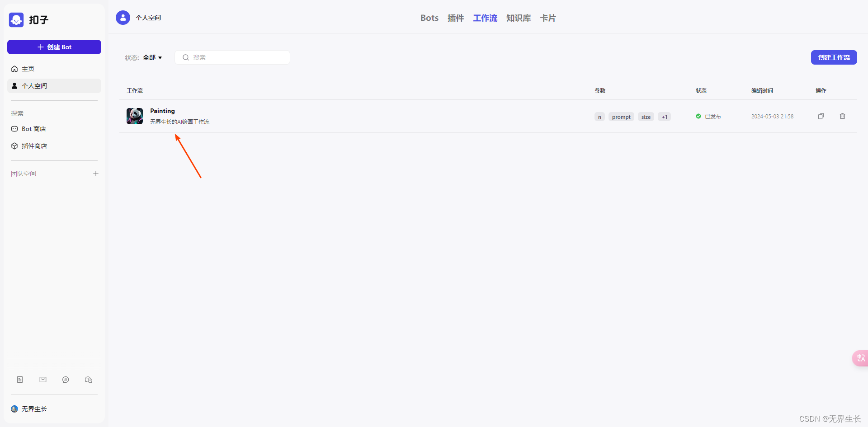
Task: Open the documentation icon in sidebar footer
Action: point(20,380)
